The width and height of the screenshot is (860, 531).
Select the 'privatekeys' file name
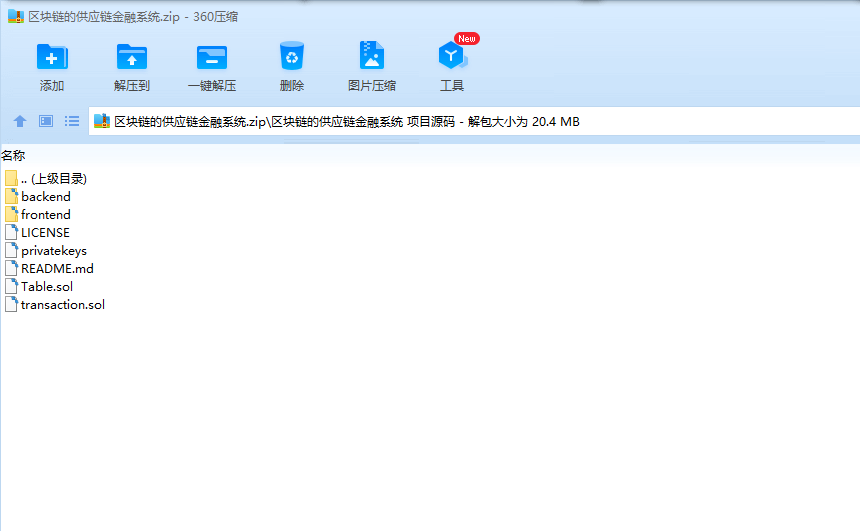coord(54,251)
